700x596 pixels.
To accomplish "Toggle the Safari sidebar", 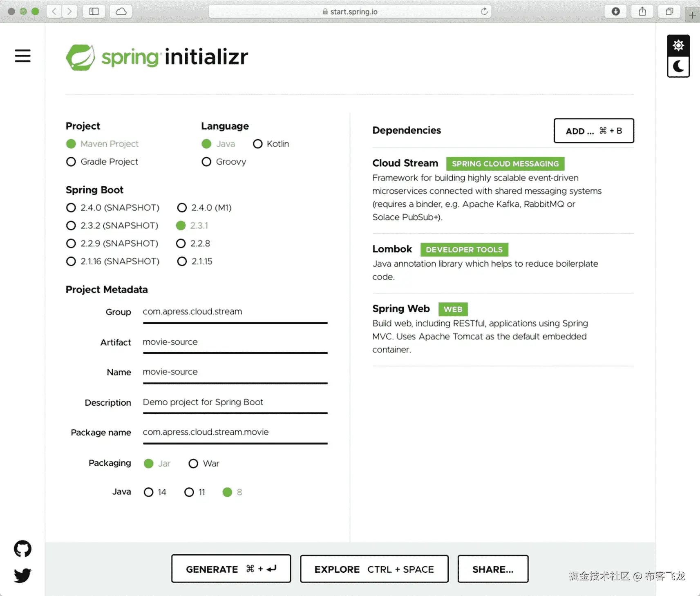I will (x=94, y=11).
